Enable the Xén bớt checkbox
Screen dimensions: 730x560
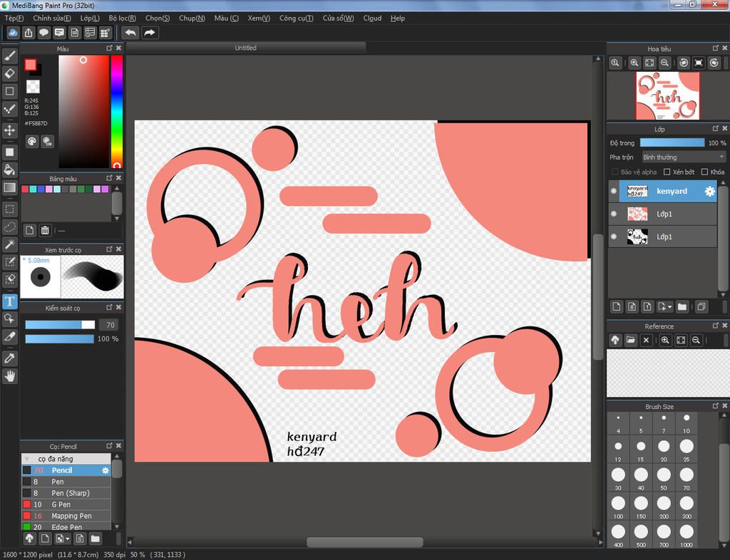667,172
